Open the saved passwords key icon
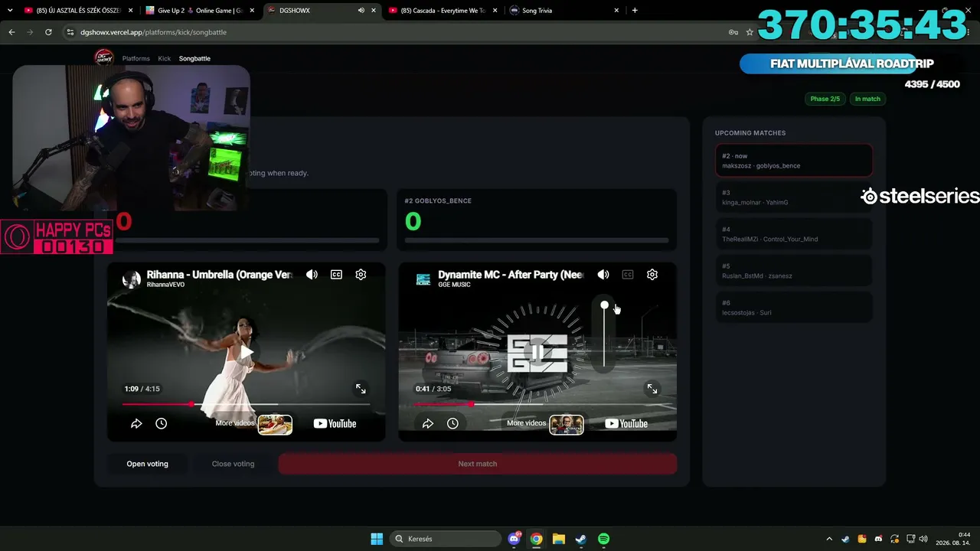Screen dimensions: 980x551 733,32
